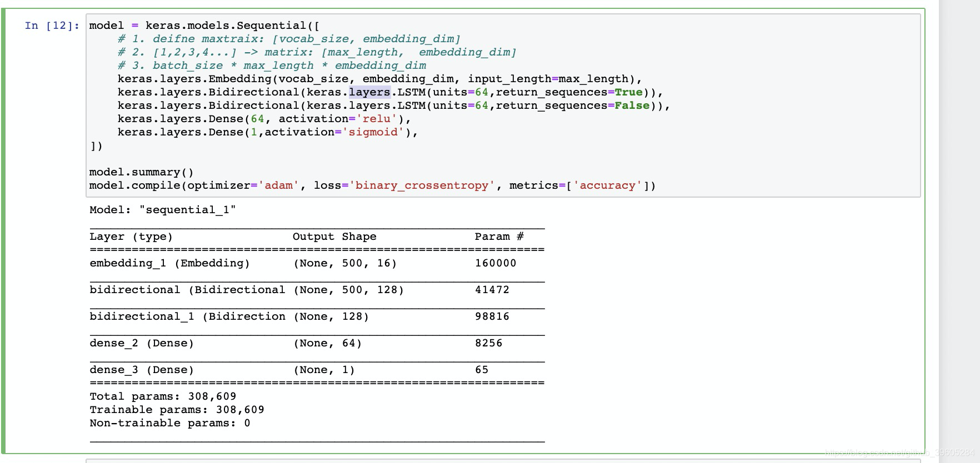Image resolution: width=980 pixels, height=463 pixels.
Task: Click the 8256 param value
Action: tap(488, 343)
